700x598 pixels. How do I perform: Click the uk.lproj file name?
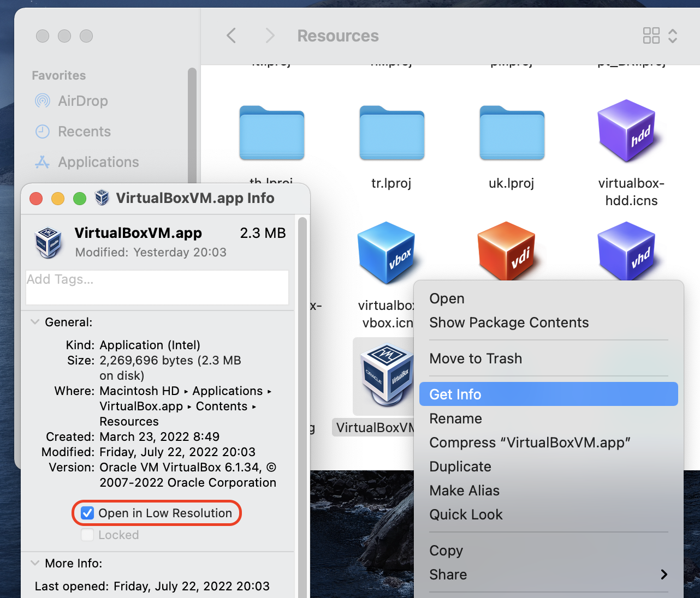(512, 183)
